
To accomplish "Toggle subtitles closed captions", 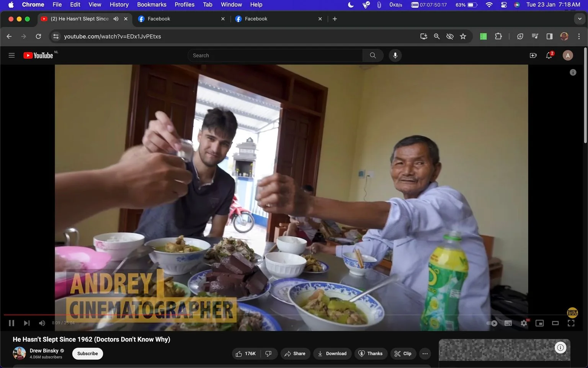I will [x=508, y=323].
